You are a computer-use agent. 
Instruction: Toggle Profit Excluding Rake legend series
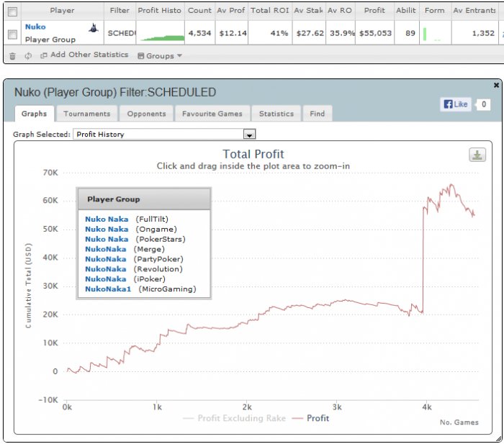click(234, 418)
